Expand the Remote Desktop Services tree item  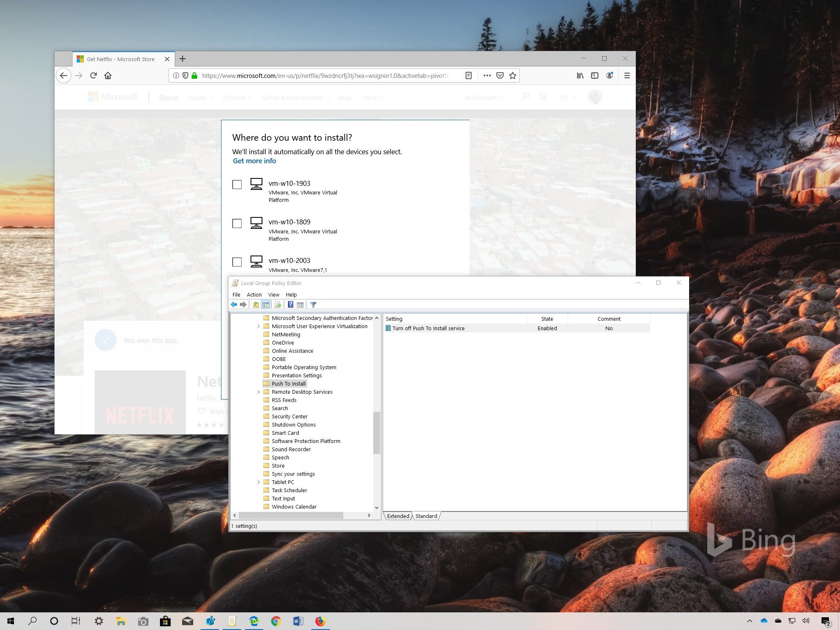click(x=257, y=391)
